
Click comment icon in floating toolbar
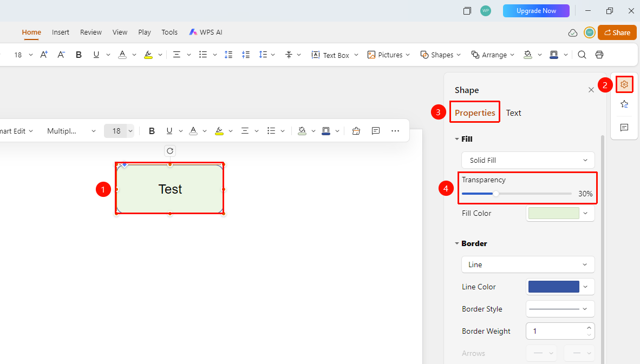376,131
